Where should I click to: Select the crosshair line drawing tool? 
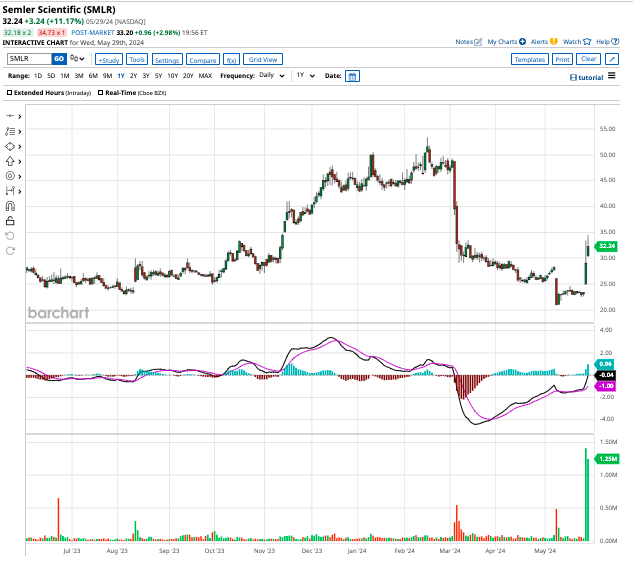click(x=10, y=116)
